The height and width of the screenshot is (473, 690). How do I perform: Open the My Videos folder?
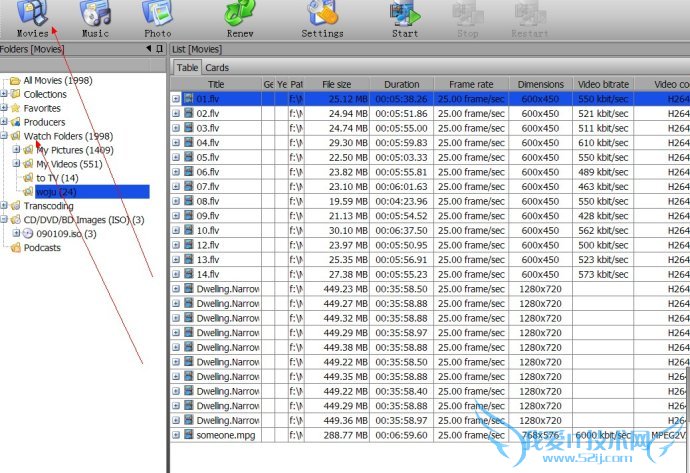(x=69, y=164)
